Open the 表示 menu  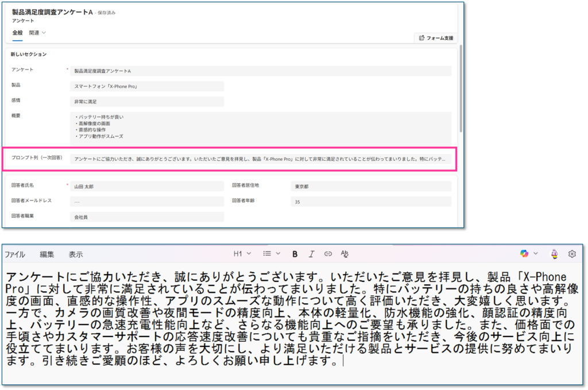(x=76, y=254)
